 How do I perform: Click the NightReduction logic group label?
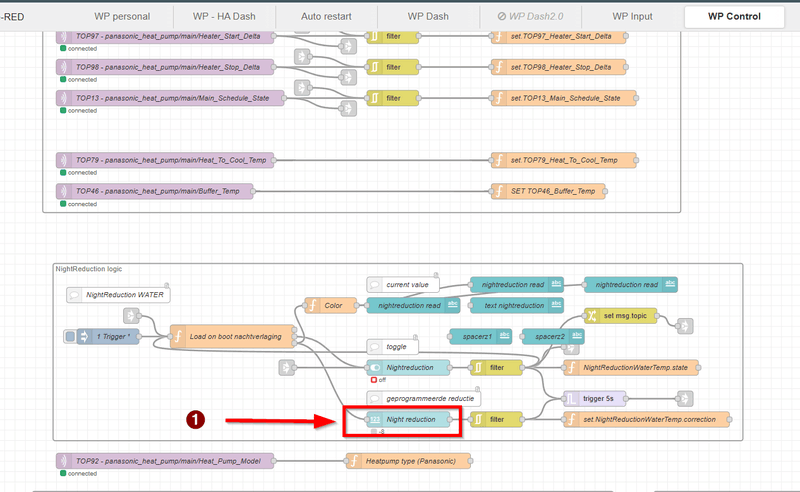(x=89, y=269)
